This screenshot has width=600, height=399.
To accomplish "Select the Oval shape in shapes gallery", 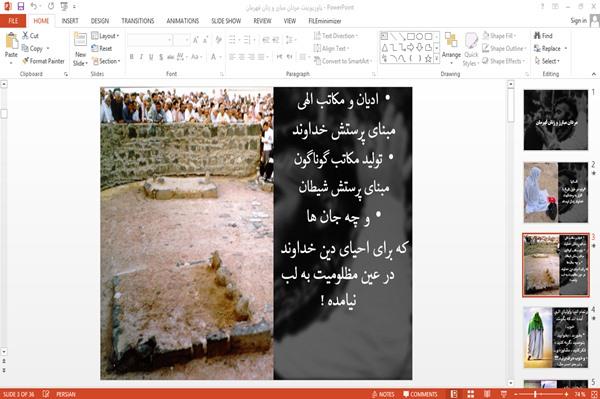I will point(419,36).
